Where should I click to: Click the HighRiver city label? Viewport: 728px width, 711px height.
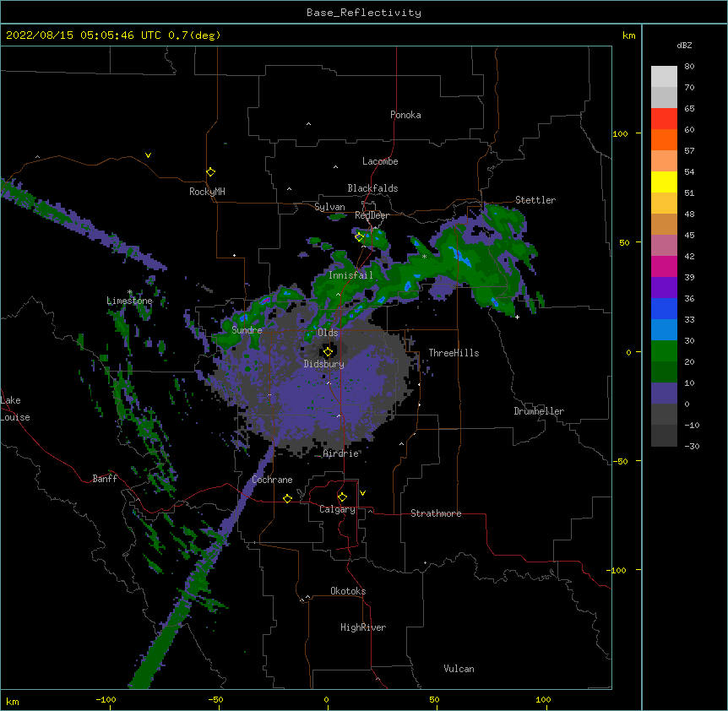pos(363,627)
